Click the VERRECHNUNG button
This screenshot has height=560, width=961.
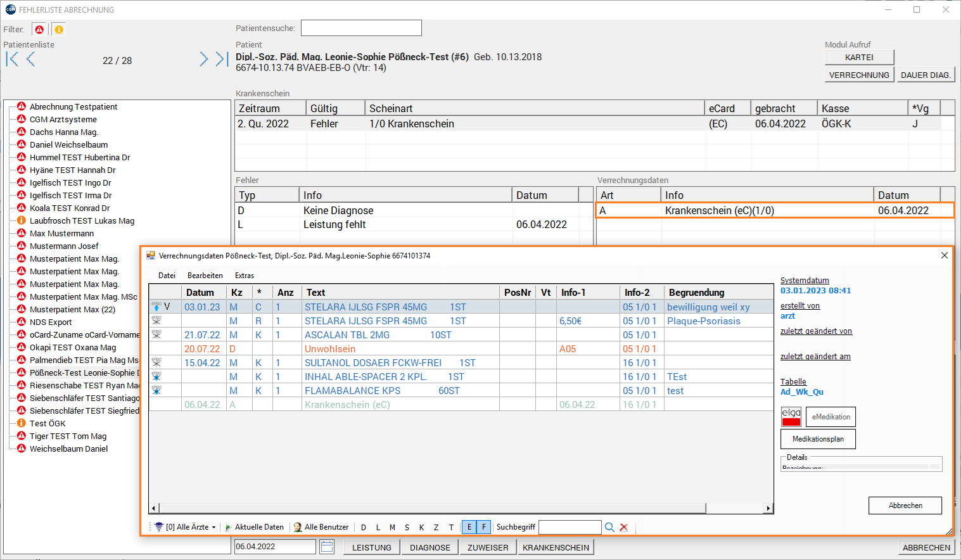tap(859, 75)
